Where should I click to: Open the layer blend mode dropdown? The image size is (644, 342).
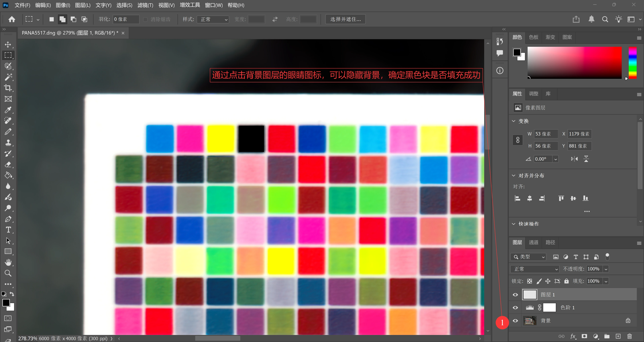534,269
